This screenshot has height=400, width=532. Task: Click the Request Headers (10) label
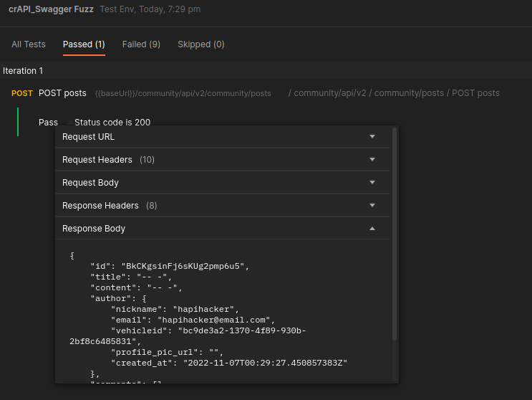[108, 160]
